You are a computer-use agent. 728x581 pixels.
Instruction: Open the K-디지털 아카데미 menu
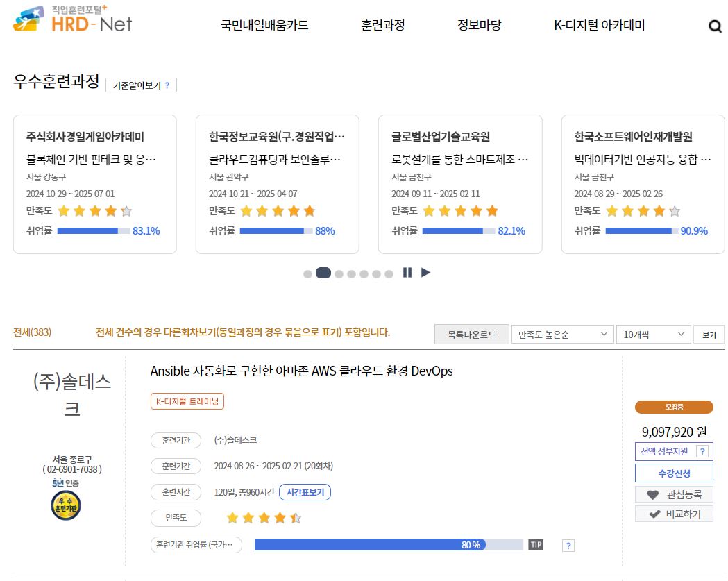point(600,25)
